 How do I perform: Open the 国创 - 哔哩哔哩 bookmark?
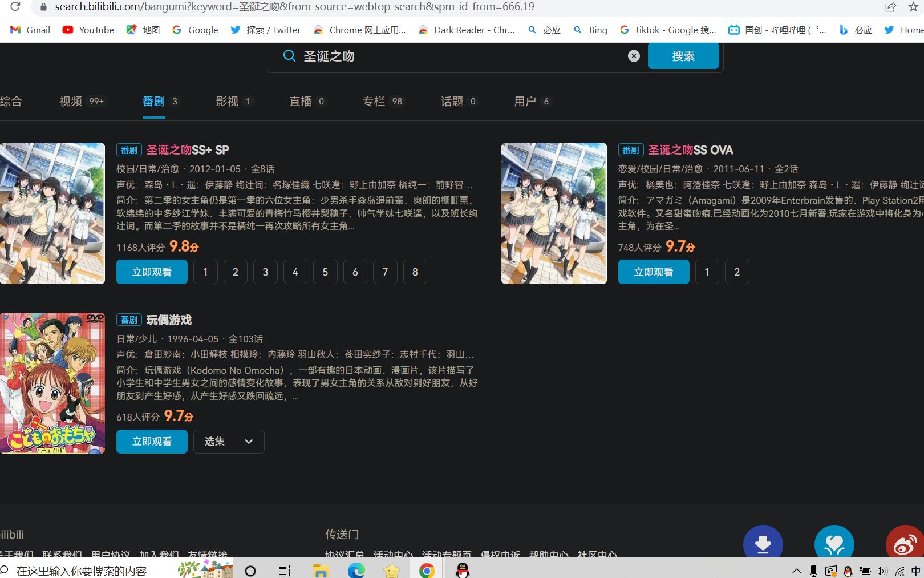coord(777,30)
